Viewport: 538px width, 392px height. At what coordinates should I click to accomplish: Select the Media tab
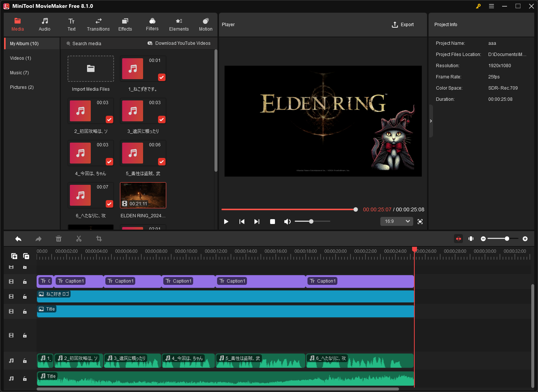pyautogui.click(x=18, y=25)
